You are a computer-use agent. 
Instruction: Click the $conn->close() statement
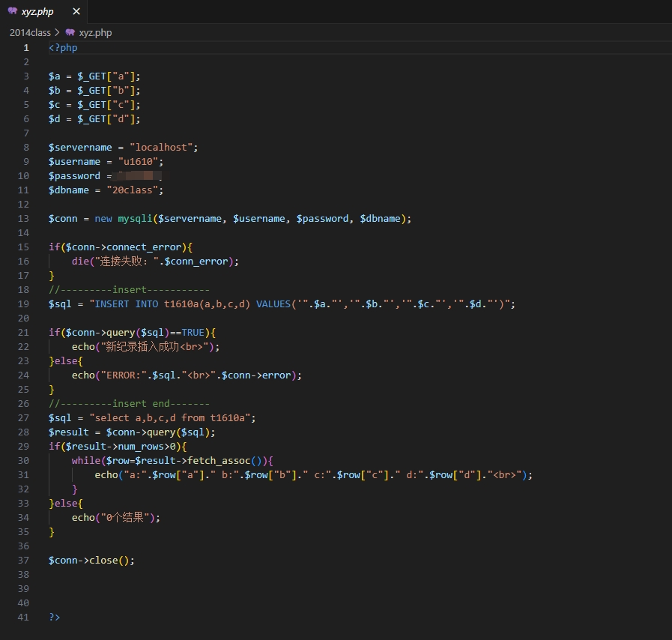click(91, 561)
